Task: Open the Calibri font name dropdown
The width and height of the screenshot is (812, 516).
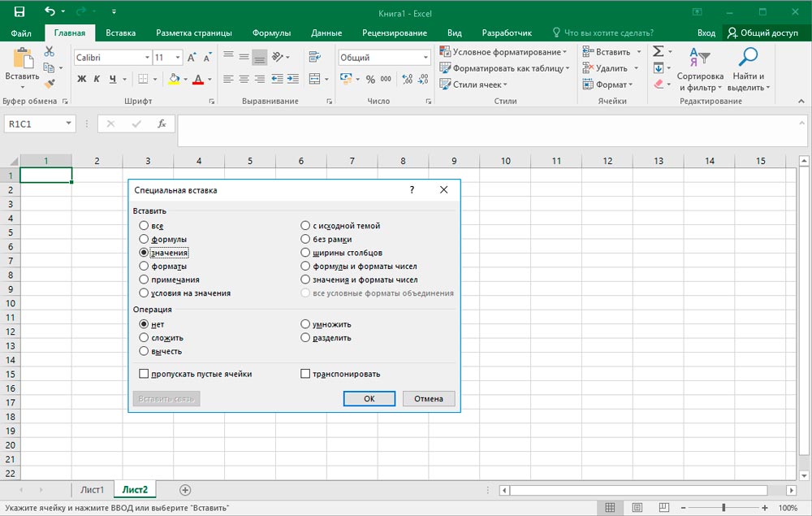Action: point(147,58)
